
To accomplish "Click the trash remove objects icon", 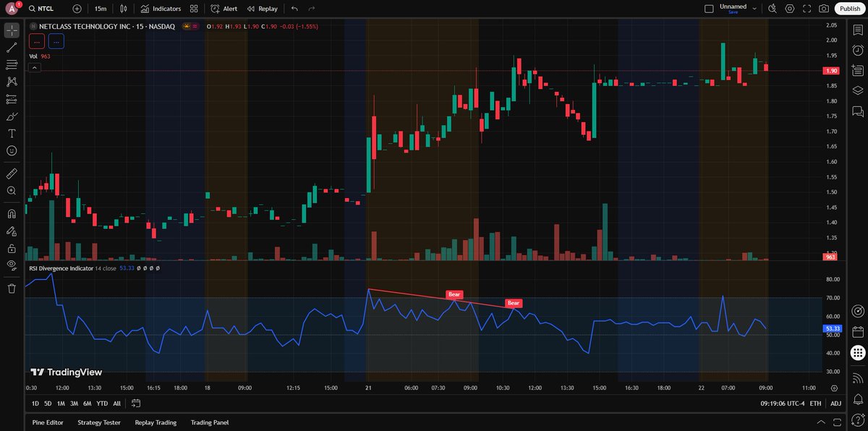I will point(12,289).
